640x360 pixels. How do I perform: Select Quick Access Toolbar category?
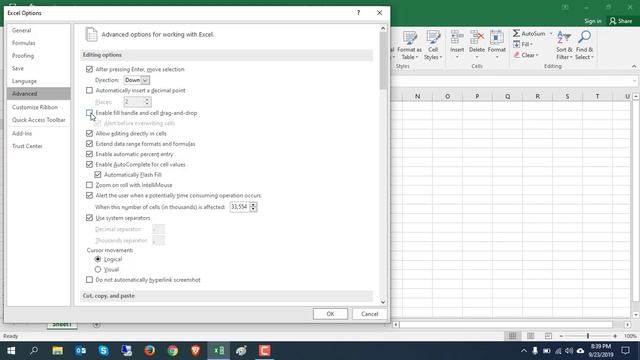tap(38, 120)
